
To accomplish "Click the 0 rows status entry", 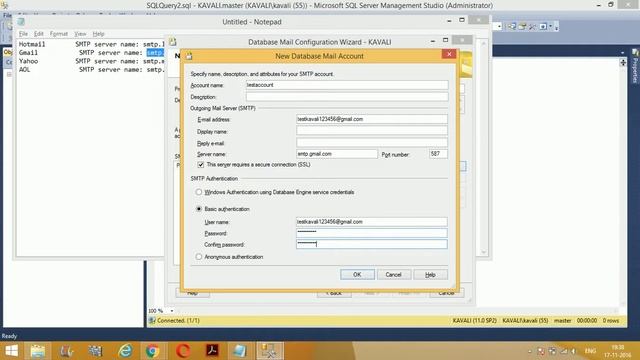I will tap(611, 321).
